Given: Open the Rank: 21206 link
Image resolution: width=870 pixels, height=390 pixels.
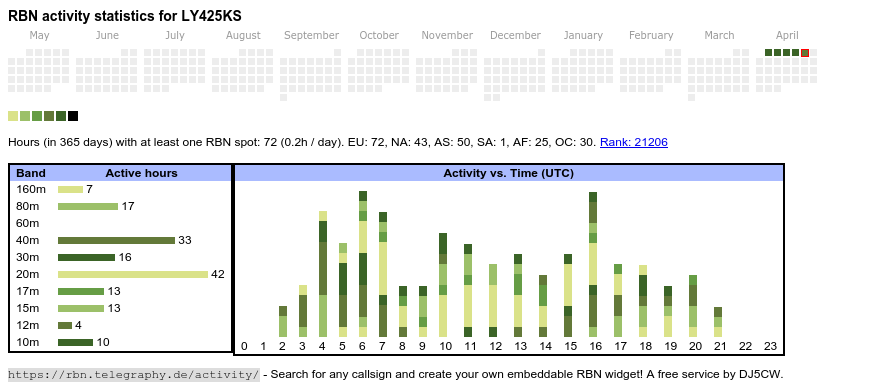Looking at the screenshot, I should (x=634, y=142).
